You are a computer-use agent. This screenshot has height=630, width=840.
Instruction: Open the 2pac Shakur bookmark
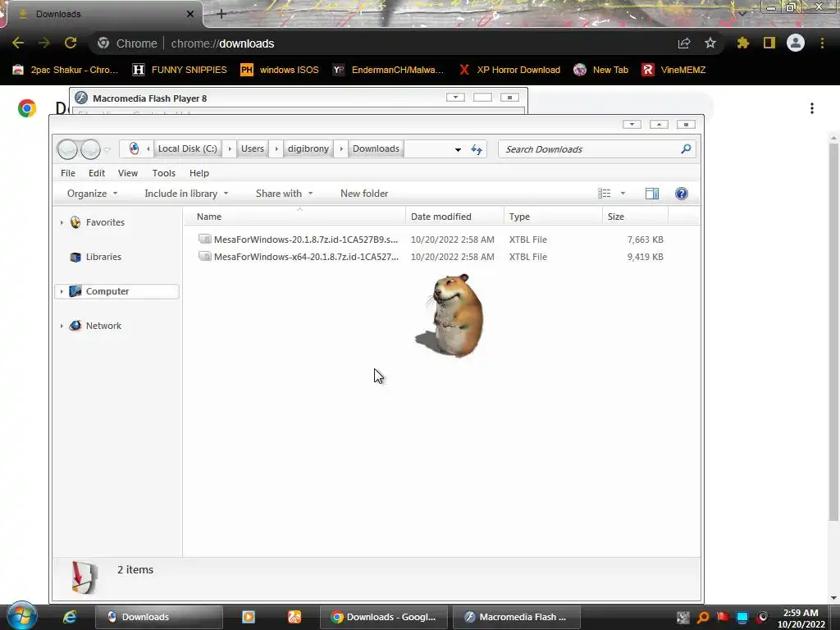tap(65, 70)
